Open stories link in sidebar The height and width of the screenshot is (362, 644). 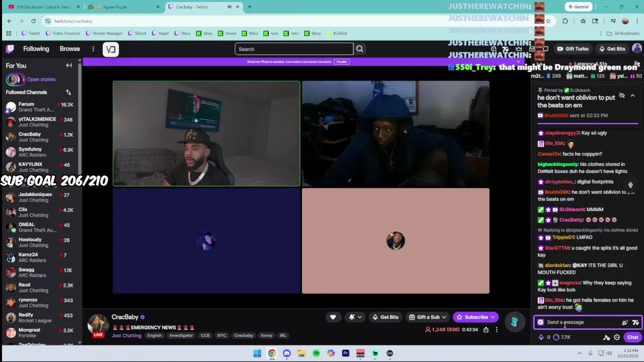click(41, 79)
